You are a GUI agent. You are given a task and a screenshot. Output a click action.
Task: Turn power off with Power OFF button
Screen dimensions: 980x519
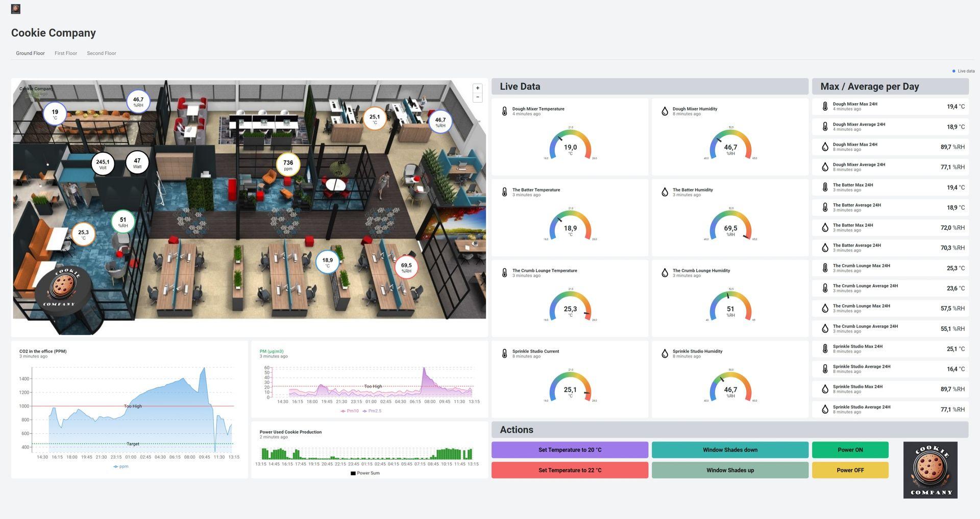point(850,470)
